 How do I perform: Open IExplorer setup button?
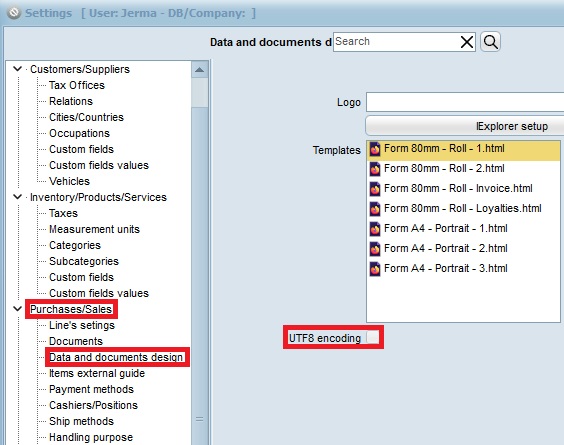(x=465, y=126)
